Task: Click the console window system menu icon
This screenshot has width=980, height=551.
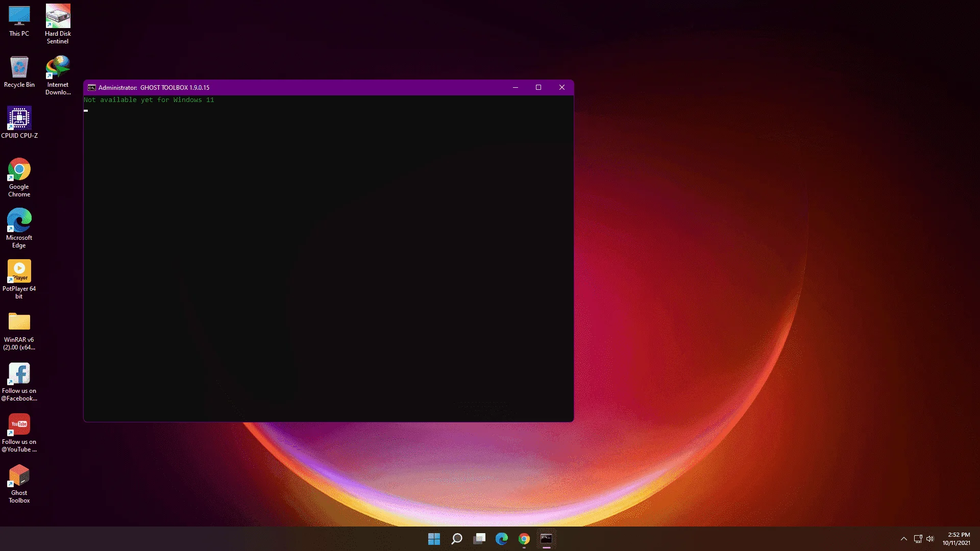Action: [92, 88]
